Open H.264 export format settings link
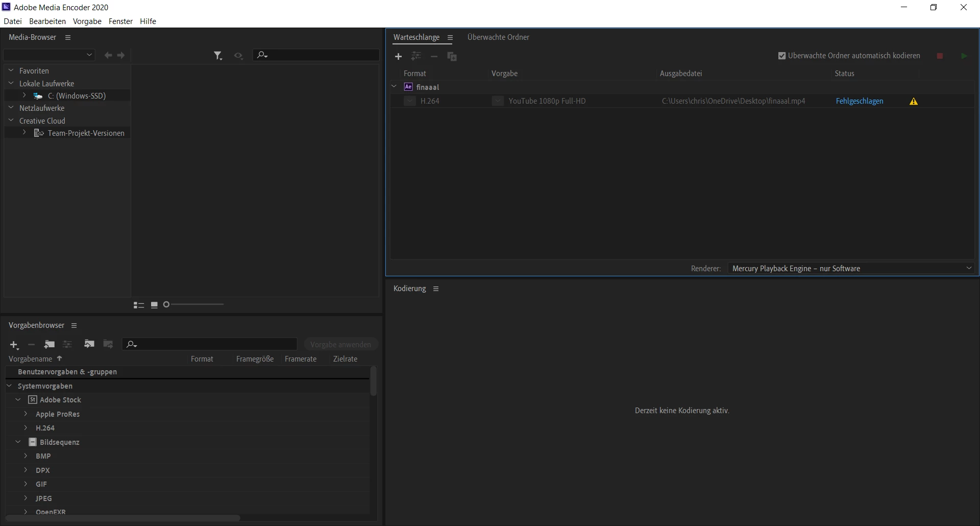This screenshot has height=526, width=980. coord(430,101)
